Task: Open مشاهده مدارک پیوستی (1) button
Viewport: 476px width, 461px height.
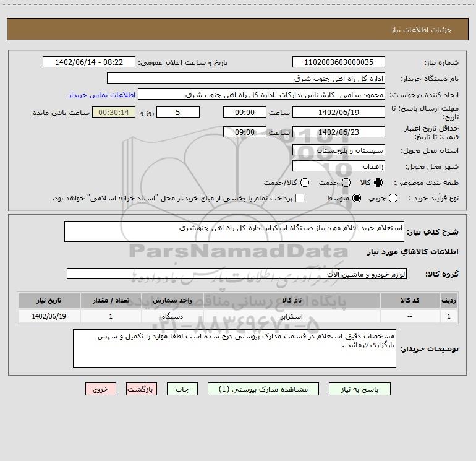Action: [263, 389]
